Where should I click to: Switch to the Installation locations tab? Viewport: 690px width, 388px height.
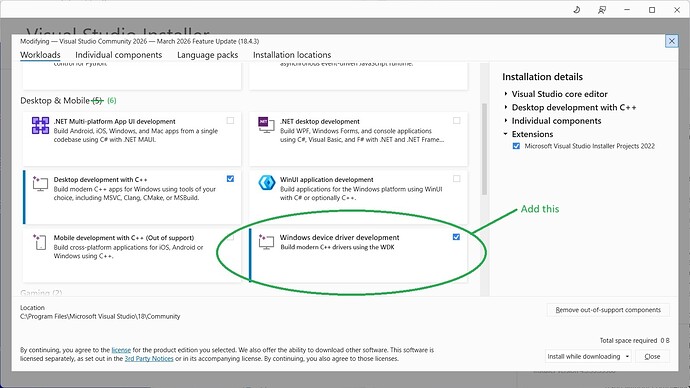(x=292, y=55)
